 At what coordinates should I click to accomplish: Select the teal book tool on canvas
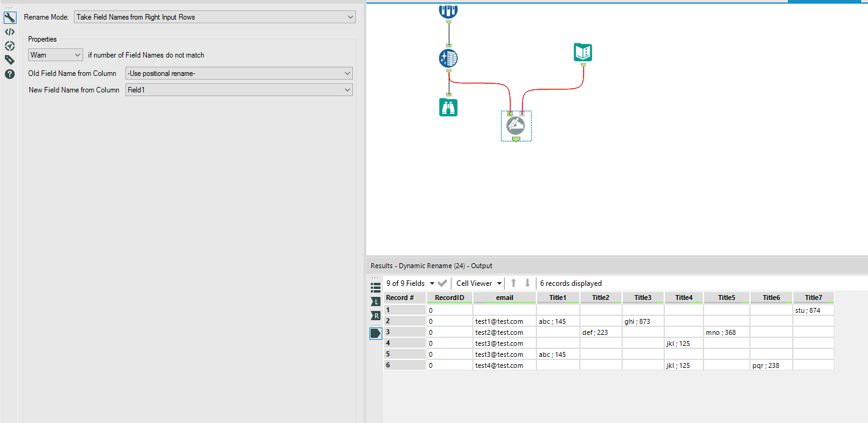pyautogui.click(x=582, y=52)
